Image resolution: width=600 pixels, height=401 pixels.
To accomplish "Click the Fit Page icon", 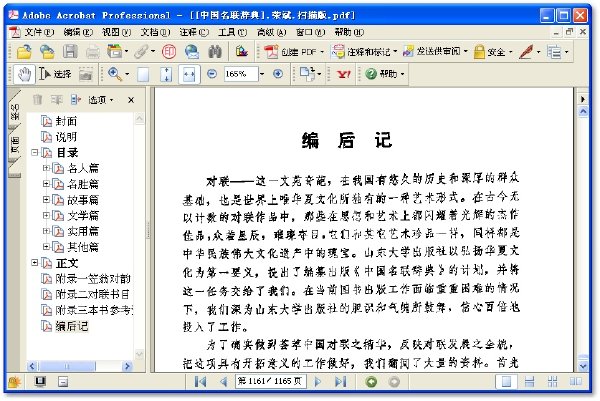I will pyautogui.click(x=166, y=74).
